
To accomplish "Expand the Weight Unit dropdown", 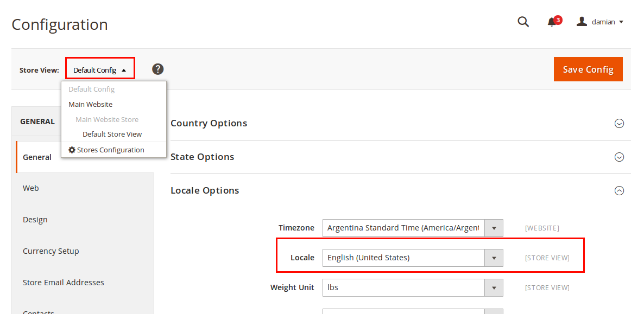I will (494, 287).
